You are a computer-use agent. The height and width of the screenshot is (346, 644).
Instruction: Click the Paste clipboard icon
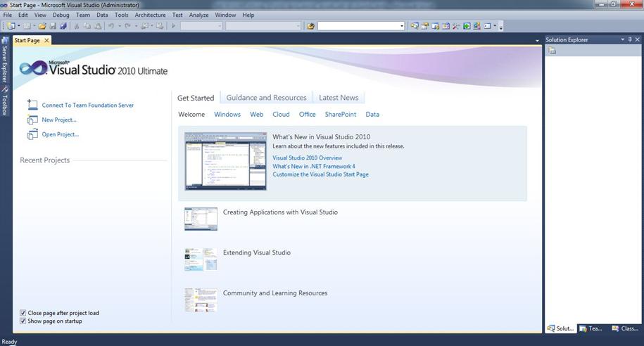pos(98,26)
